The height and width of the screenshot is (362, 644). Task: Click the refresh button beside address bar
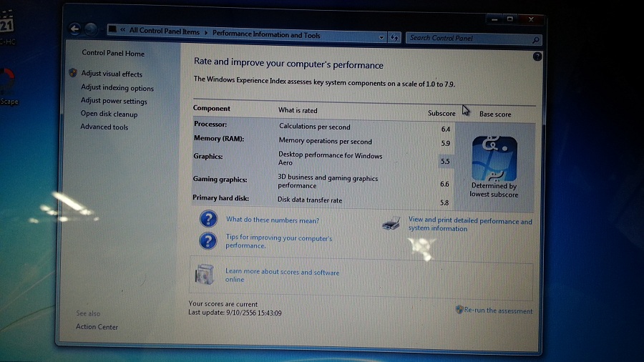(x=394, y=38)
